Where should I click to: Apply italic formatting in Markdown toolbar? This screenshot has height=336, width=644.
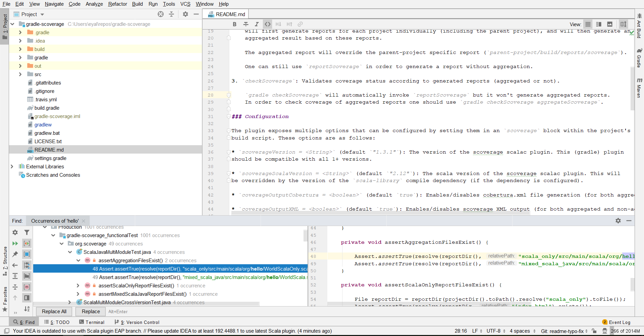(x=257, y=24)
